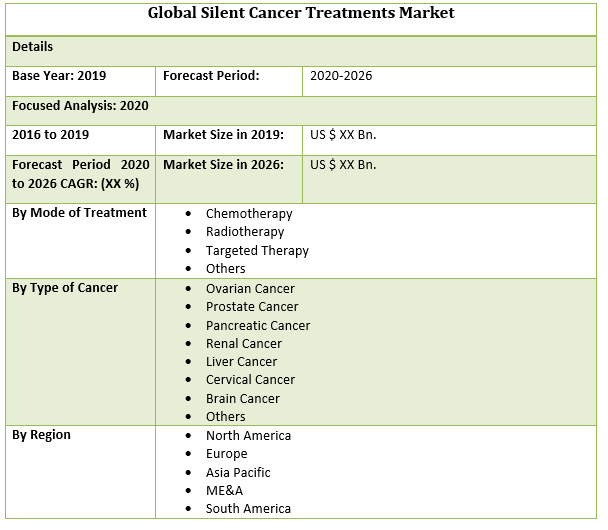This screenshot has width=608, height=530.
Task: Select North America in the region list
Action: click(248, 436)
